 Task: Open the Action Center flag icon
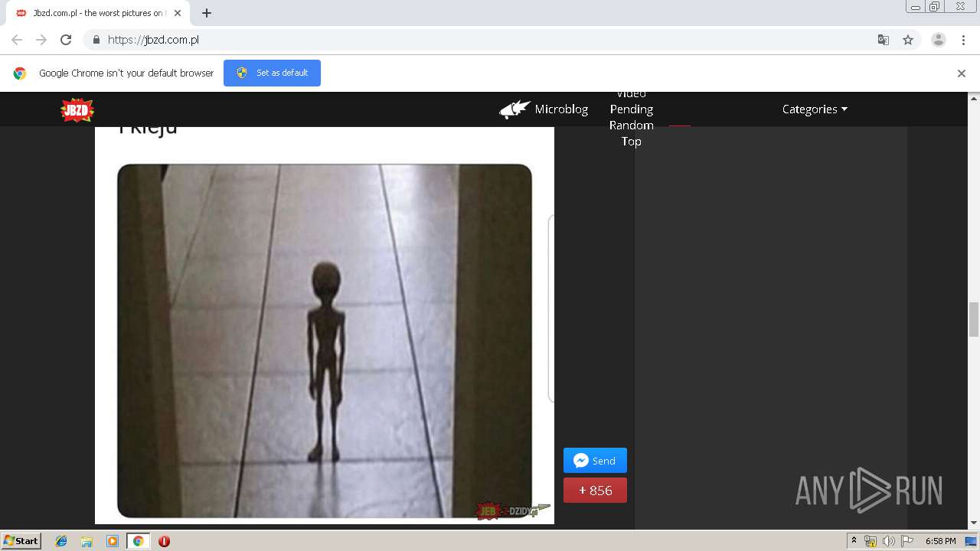click(907, 541)
